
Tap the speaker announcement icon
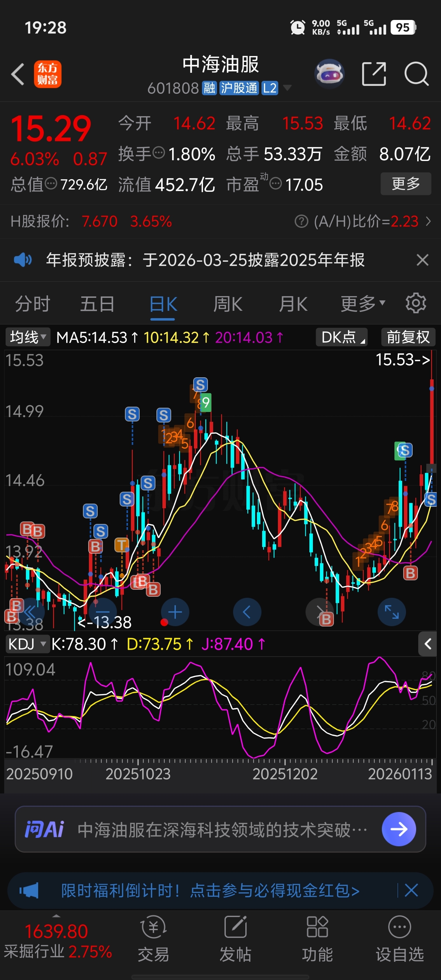click(x=23, y=260)
